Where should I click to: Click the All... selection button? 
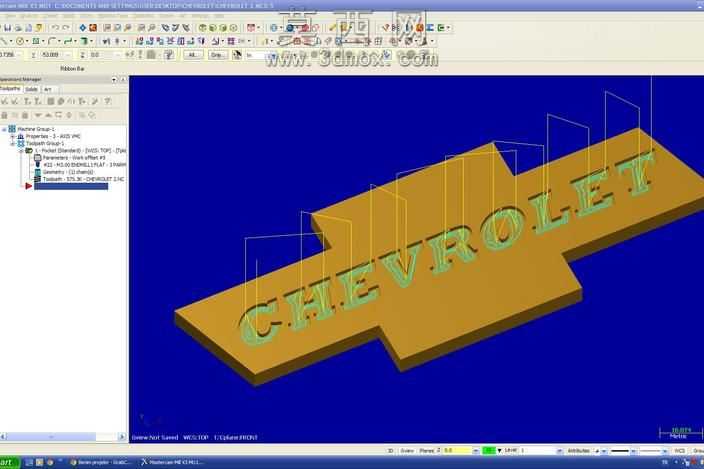tap(193, 55)
